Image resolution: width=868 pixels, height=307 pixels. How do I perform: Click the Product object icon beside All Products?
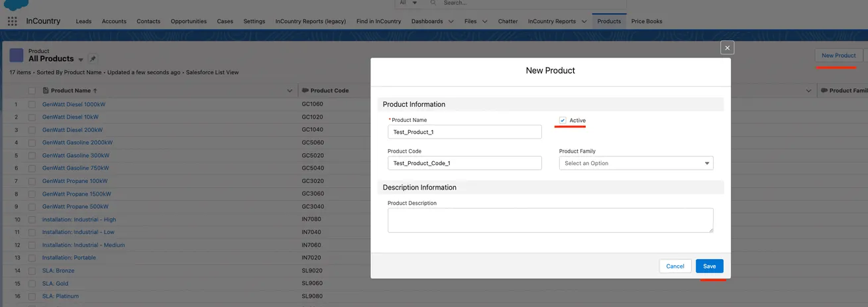(17, 55)
